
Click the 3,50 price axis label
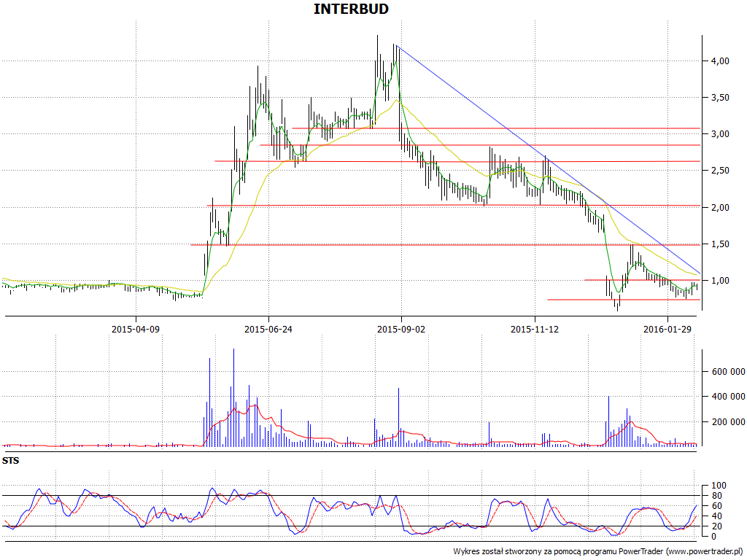click(x=720, y=98)
